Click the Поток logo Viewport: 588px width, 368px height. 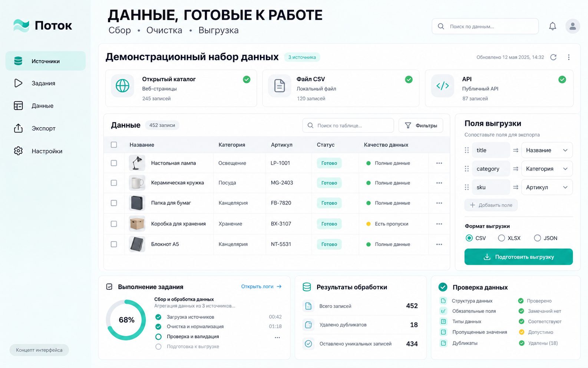(x=43, y=25)
